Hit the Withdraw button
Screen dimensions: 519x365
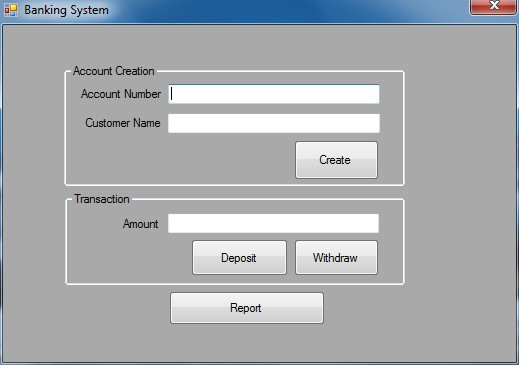336,258
